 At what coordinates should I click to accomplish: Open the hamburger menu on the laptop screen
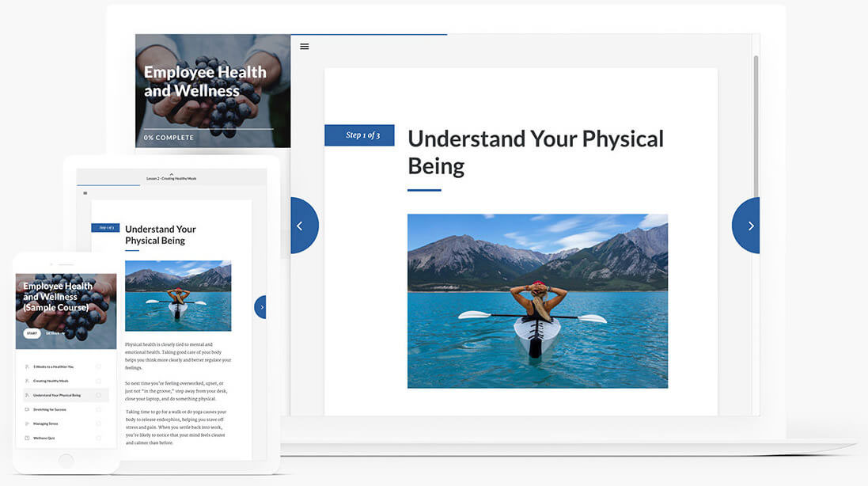click(305, 47)
